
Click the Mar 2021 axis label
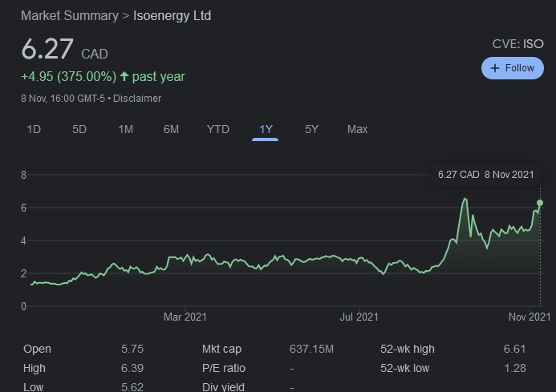[185, 317]
